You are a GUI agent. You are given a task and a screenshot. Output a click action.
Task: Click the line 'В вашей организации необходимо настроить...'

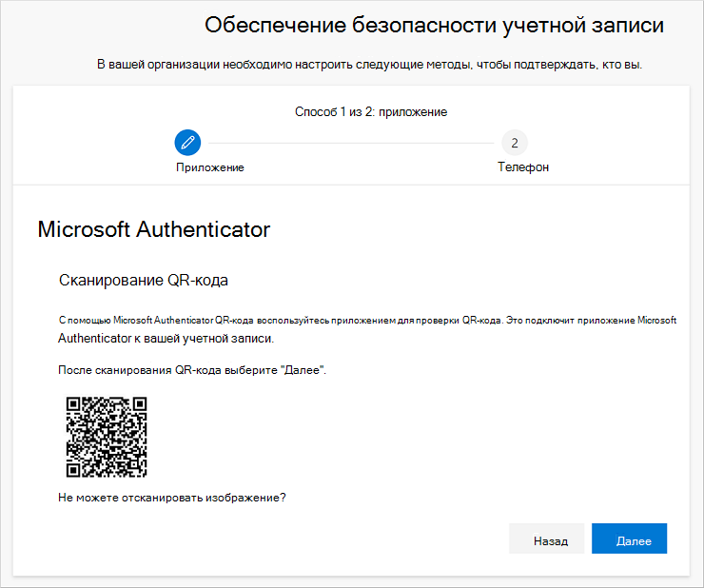coord(369,65)
